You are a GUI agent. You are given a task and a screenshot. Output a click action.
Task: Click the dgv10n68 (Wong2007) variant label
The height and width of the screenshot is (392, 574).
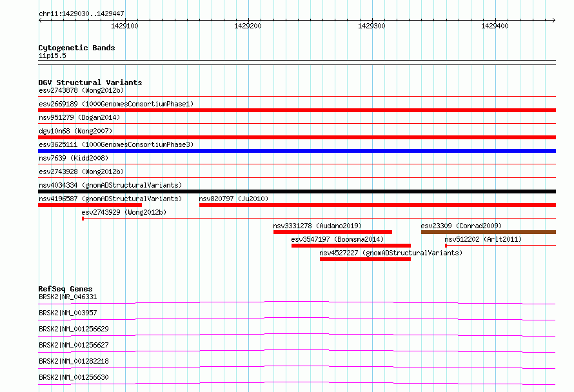(x=75, y=131)
